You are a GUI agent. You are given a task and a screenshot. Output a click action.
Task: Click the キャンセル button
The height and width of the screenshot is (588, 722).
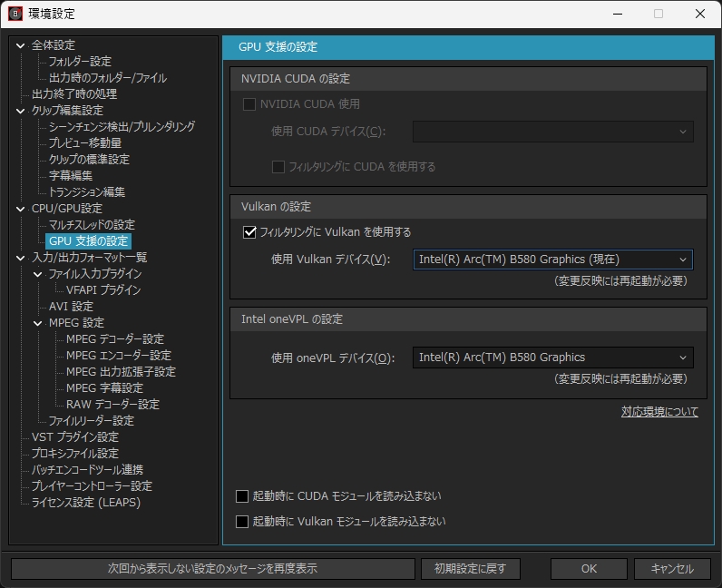(672, 569)
